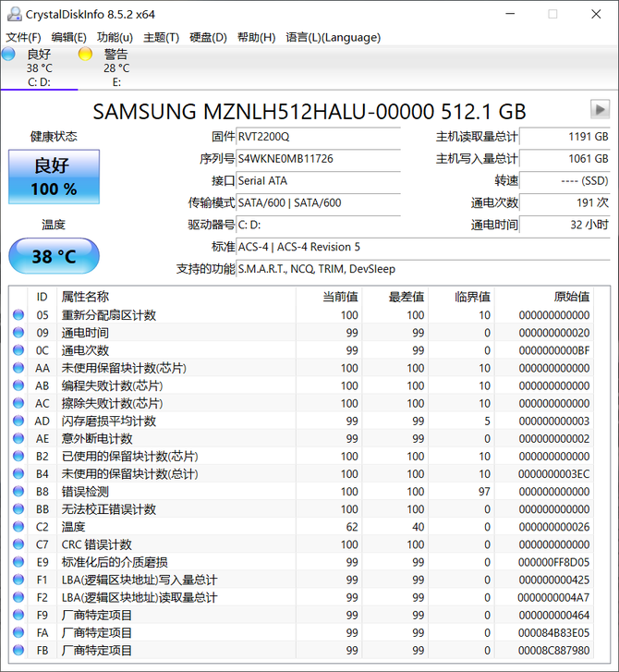Click rotation rate value ---- (SSD)
Viewport: 619px width, 672px height.
click(x=564, y=181)
